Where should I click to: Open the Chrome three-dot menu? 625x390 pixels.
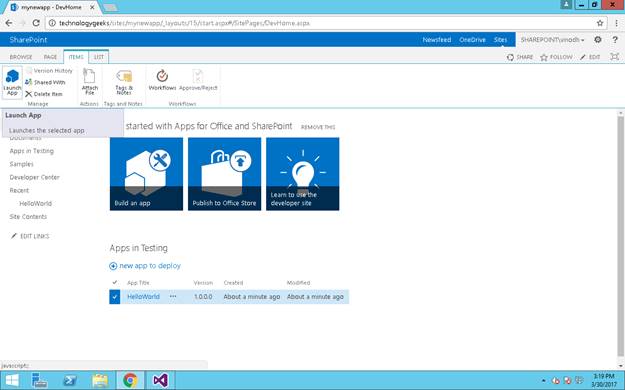[x=617, y=23]
